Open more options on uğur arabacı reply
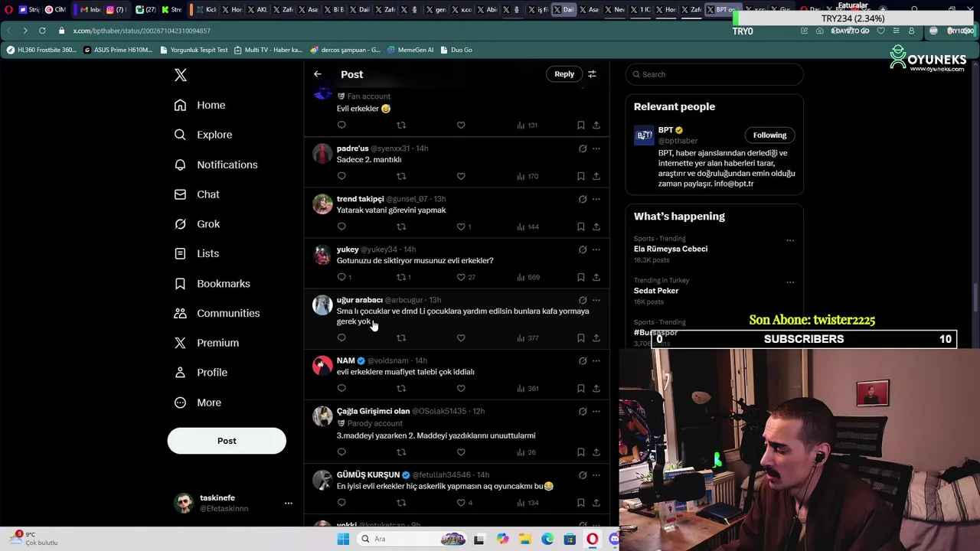 (596, 300)
